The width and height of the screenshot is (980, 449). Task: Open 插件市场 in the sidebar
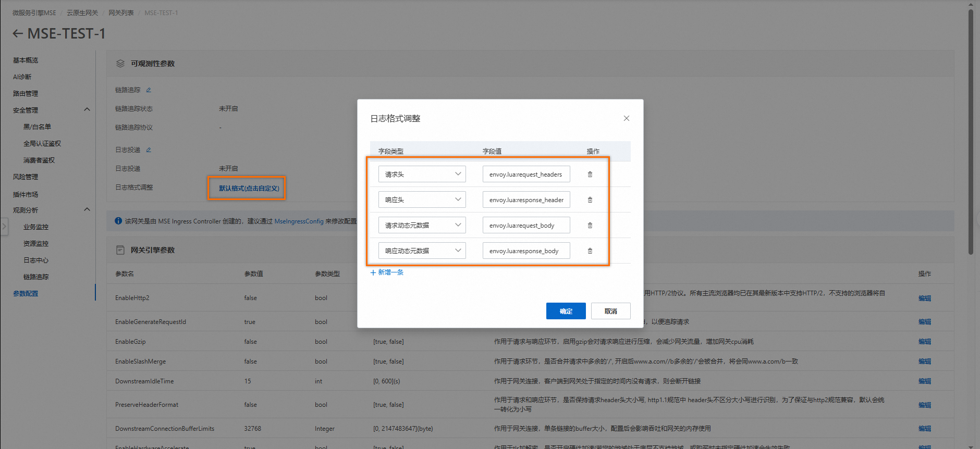[x=26, y=195]
